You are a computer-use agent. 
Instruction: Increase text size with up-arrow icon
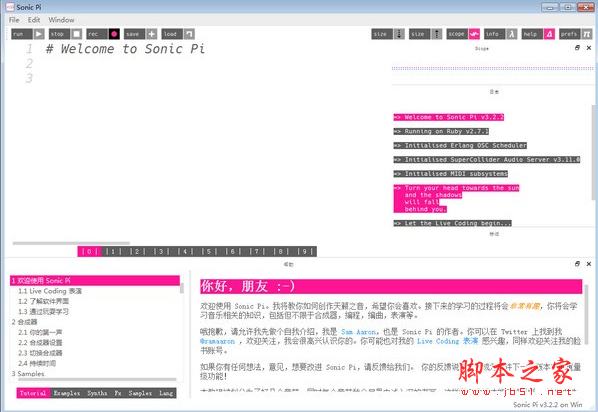point(437,34)
